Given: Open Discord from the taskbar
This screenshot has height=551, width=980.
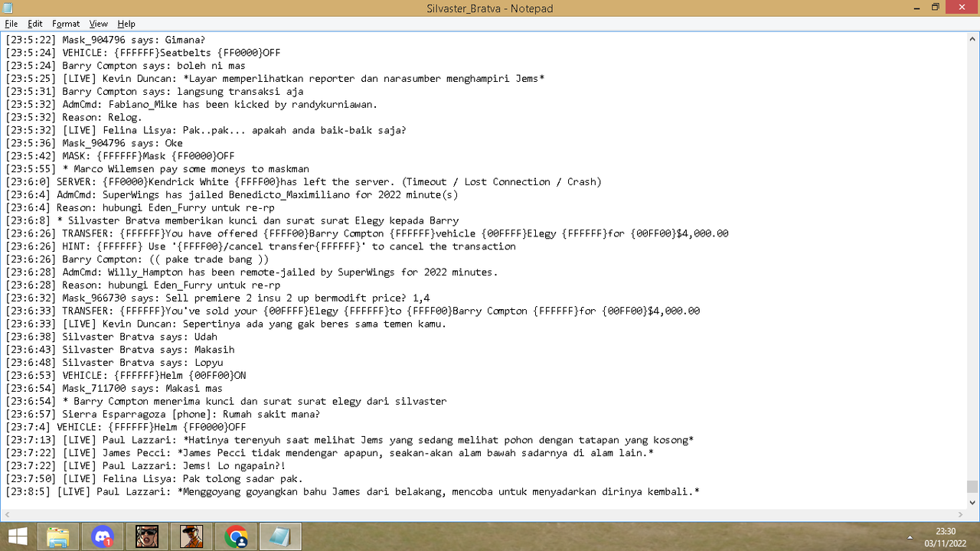Looking at the screenshot, I should pos(103,536).
